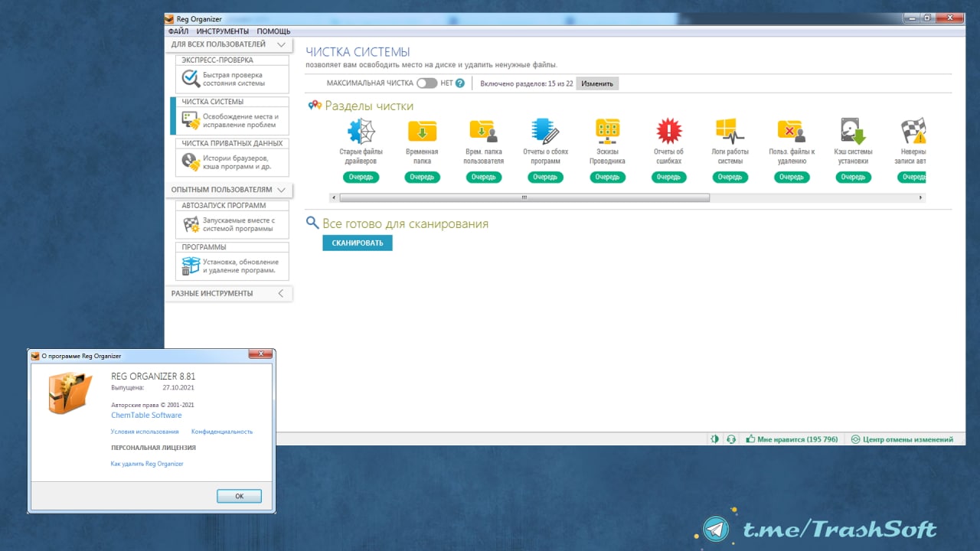
Task: Click the 'Мне нравится' like button
Action: pos(792,439)
